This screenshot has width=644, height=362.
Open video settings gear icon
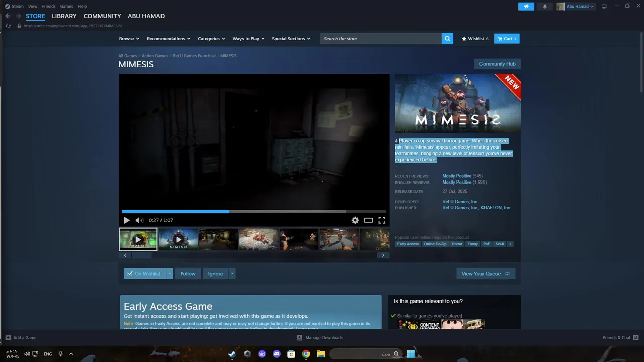click(x=355, y=220)
